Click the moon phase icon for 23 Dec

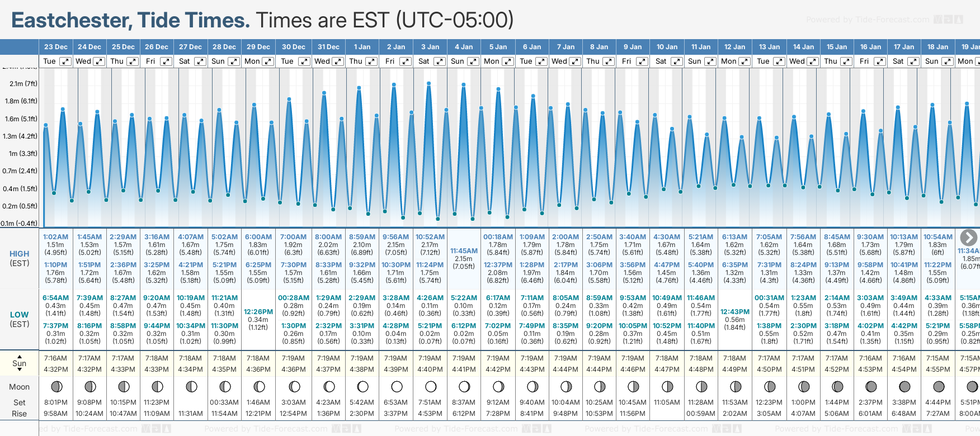coord(56,386)
